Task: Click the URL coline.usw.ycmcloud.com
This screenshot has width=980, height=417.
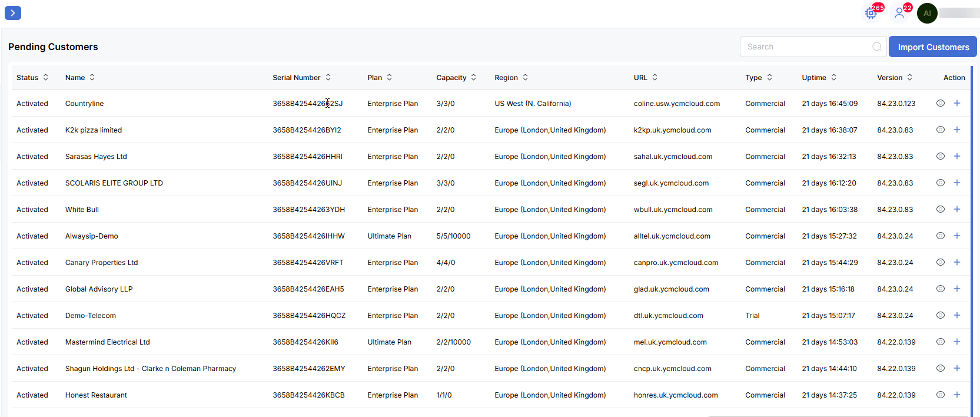Action: click(677, 104)
